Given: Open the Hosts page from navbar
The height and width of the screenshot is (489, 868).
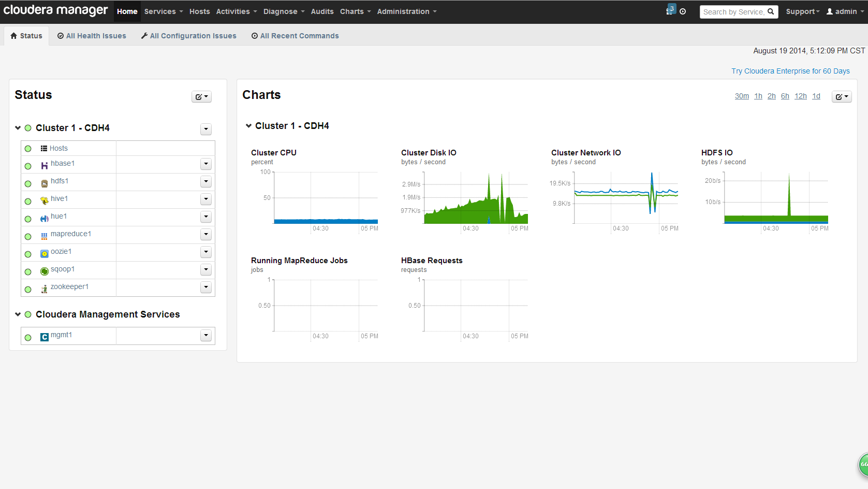Looking at the screenshot, I should [199, 11].
